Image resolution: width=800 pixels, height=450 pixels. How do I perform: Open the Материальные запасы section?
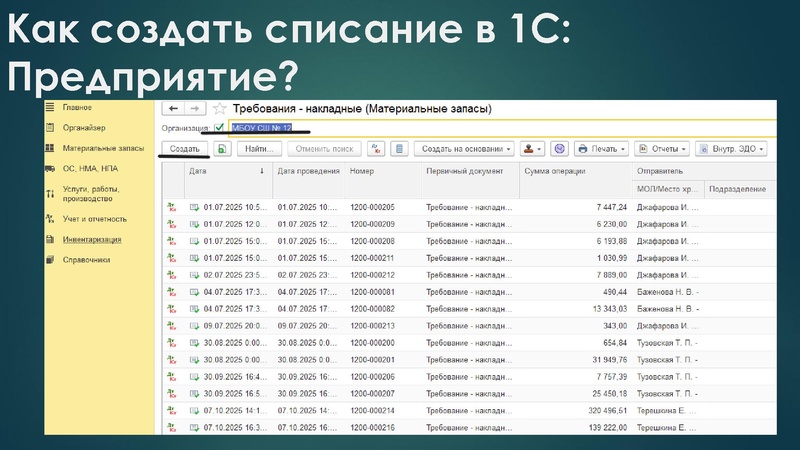[103, 148]
